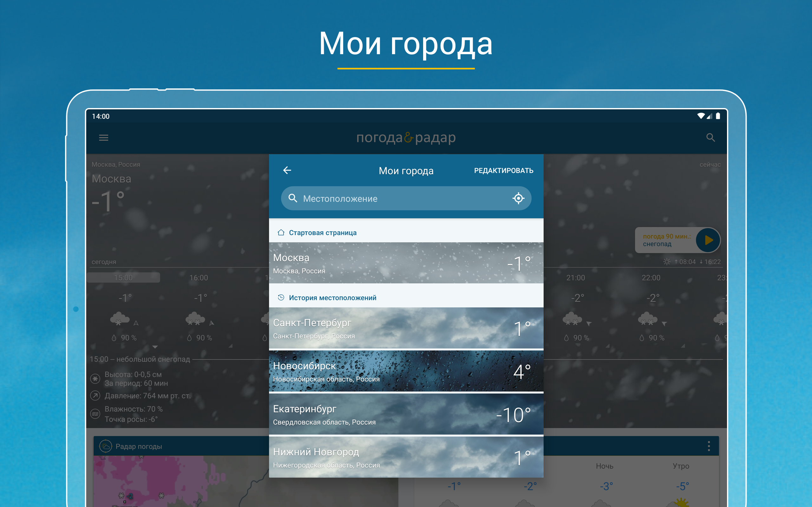This screenshot has height=507, width=812.
Task: Open the hamburger menu icon
Action: (103, 138)
